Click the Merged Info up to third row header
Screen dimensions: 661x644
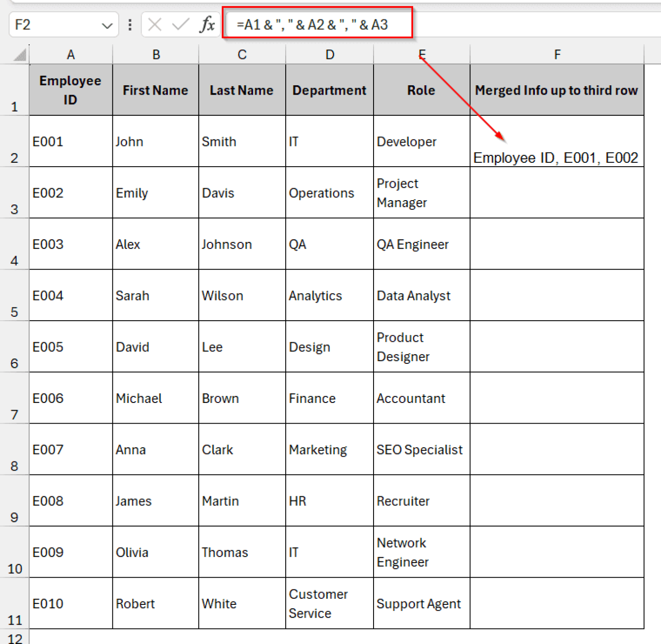tap(556, 90)
